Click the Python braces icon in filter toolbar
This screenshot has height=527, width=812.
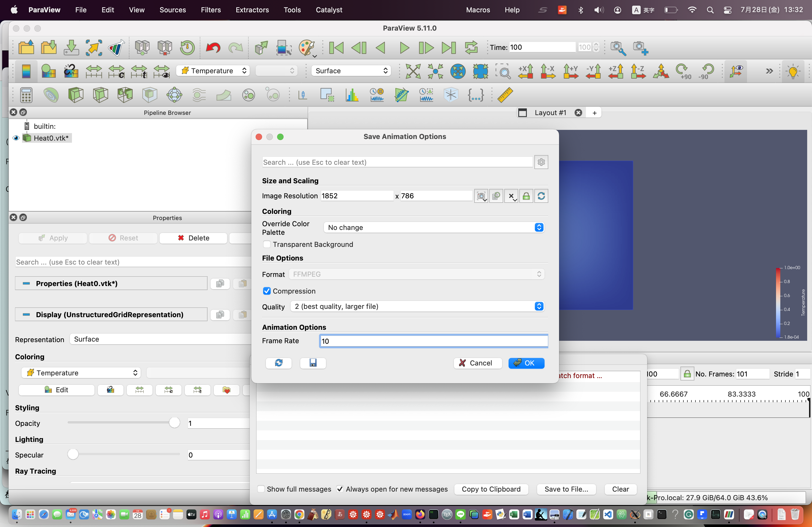(x=476, y=95)
